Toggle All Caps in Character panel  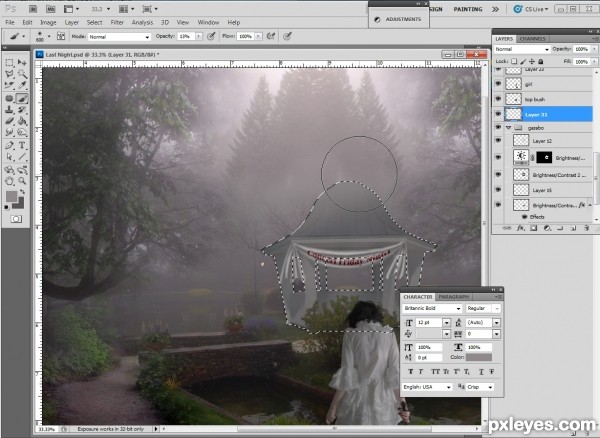[x=435, y=371]
